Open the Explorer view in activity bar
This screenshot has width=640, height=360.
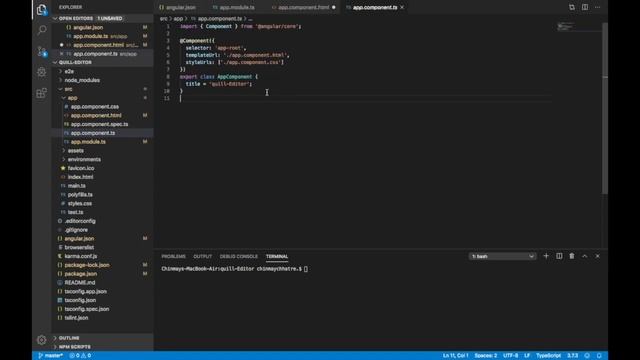[x=42, y=9]
